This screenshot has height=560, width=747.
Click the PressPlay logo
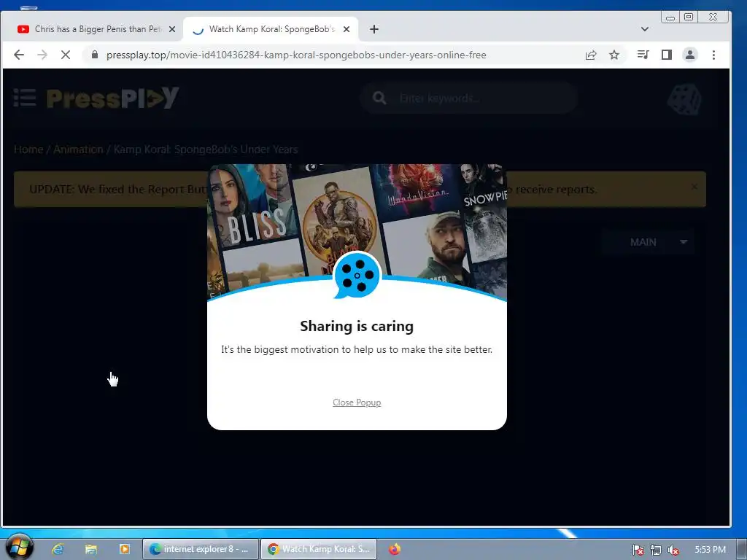pos(113,98)
